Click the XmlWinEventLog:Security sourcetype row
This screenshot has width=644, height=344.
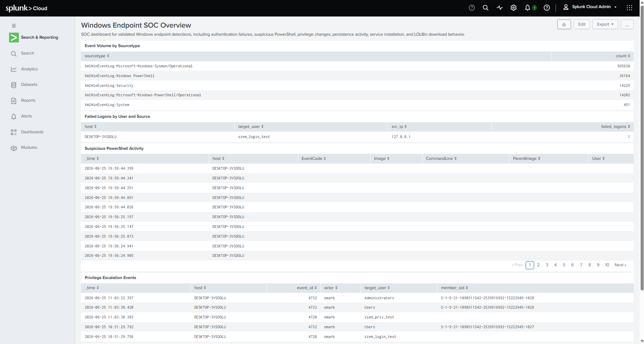pos(357,86)
